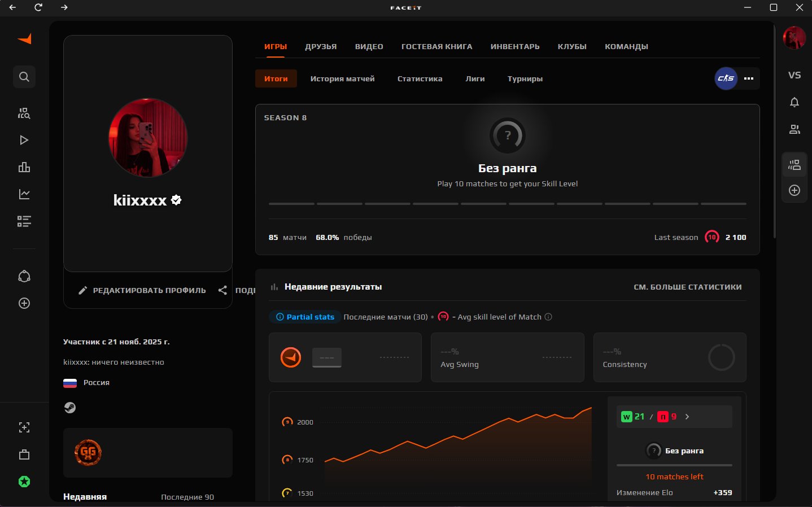Click the FACEIT orange logo in sidebar
Viewport: 812px width, 507px height.
click(24, 39)
